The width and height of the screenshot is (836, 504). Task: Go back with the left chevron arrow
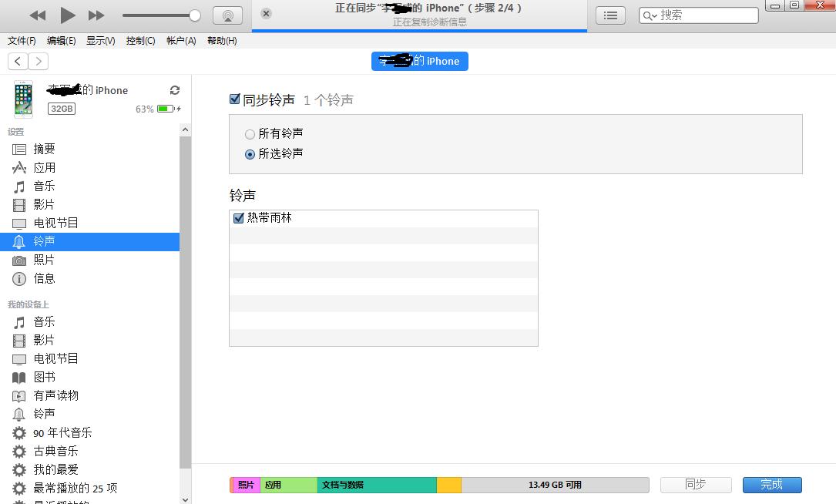17,61
